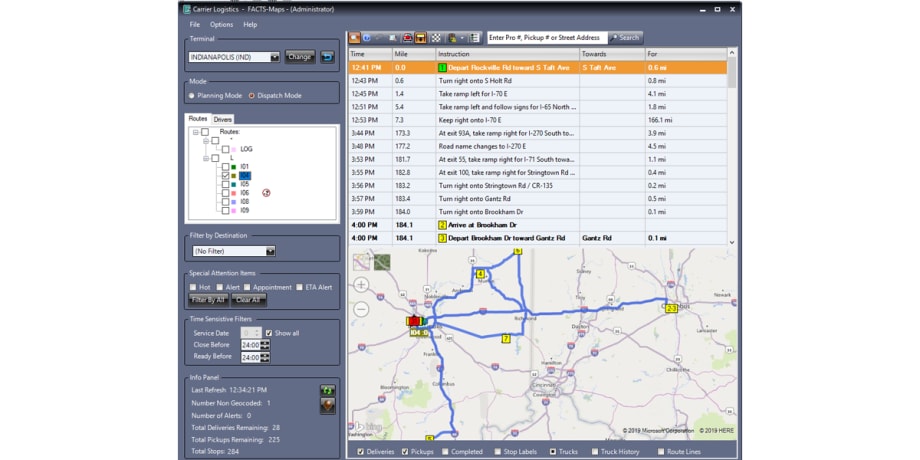Image resolution: width=920 pixels, height=460 pixels.
Task: Click the orange map view toolbar icon
Action: coord(354,38)
